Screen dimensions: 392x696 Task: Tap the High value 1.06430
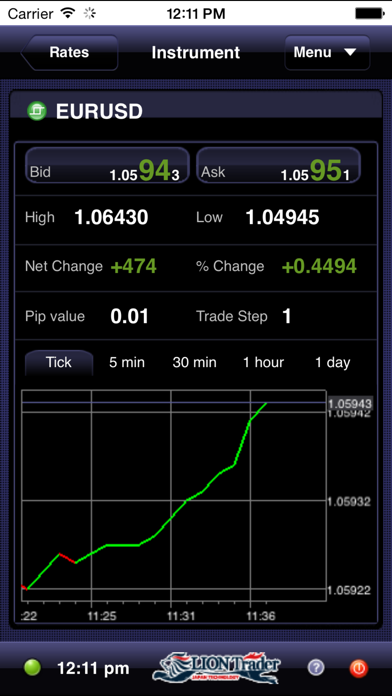point(111,218)
